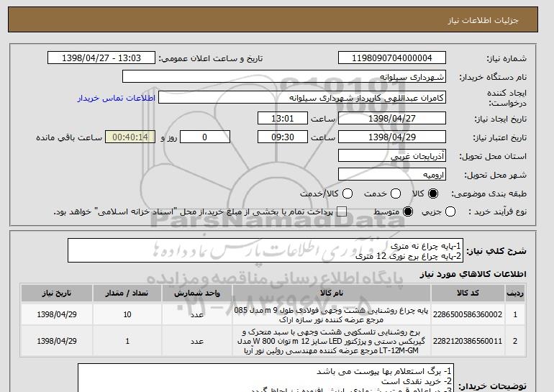Click quantity cell showing 10

tap(127, 314)
